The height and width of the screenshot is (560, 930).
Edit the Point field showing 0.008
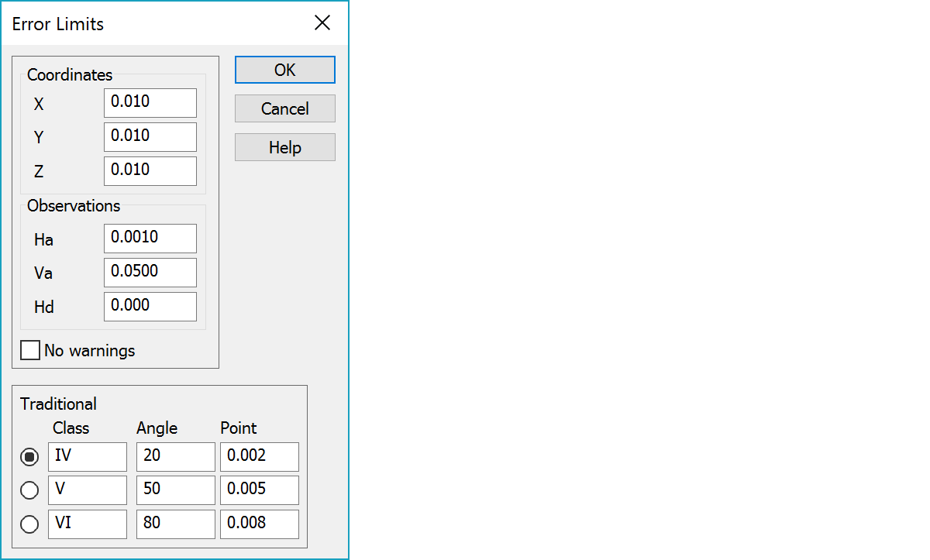(260, 524)
